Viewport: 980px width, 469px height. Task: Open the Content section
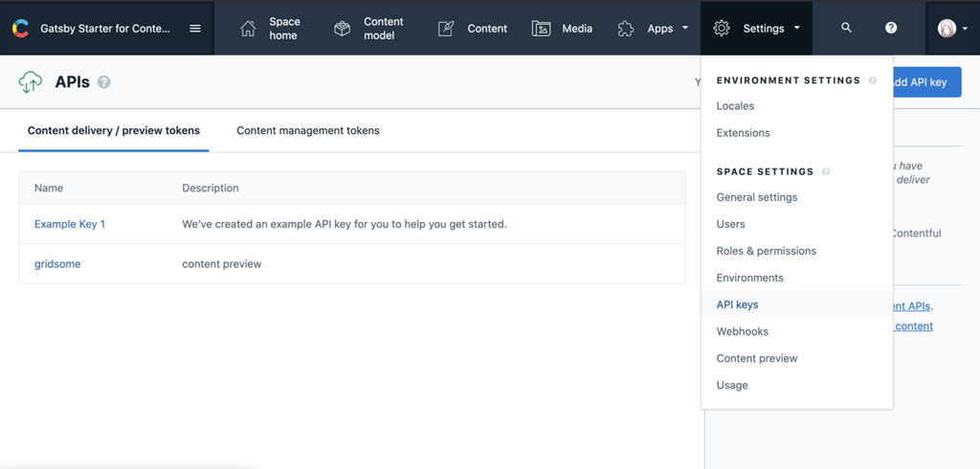pos(473,29)
